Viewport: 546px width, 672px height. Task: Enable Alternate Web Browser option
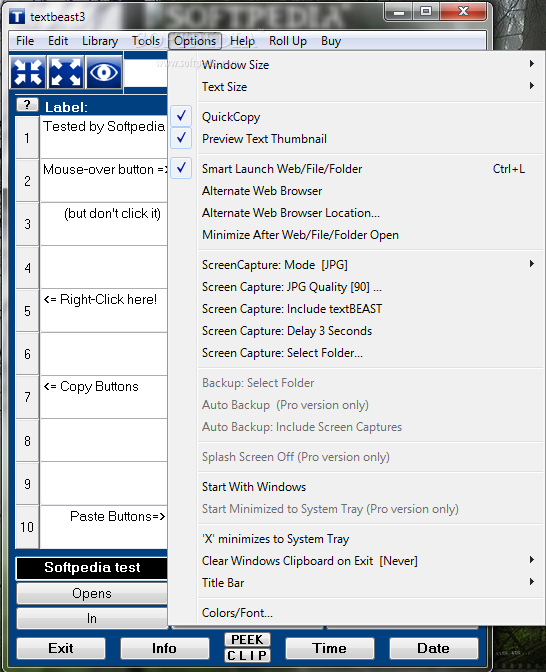pyautogui.click(x=356, y=191)
